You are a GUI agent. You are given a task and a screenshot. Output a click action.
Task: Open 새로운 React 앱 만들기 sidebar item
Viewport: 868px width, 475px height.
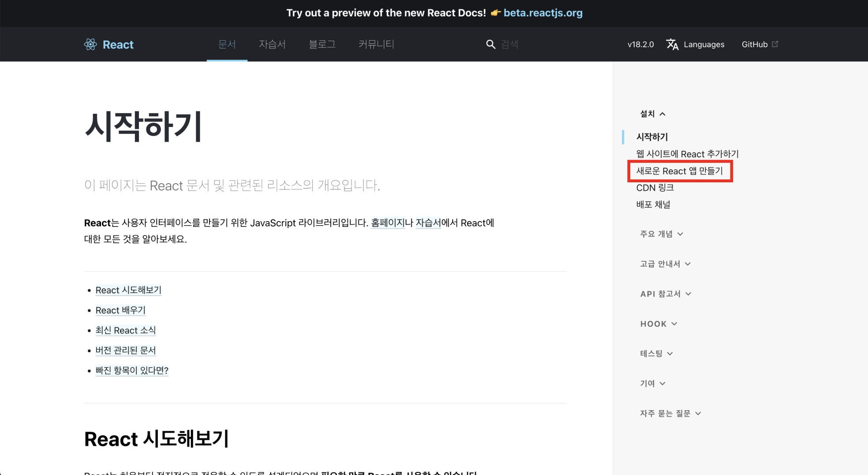(x=679, y=171)
